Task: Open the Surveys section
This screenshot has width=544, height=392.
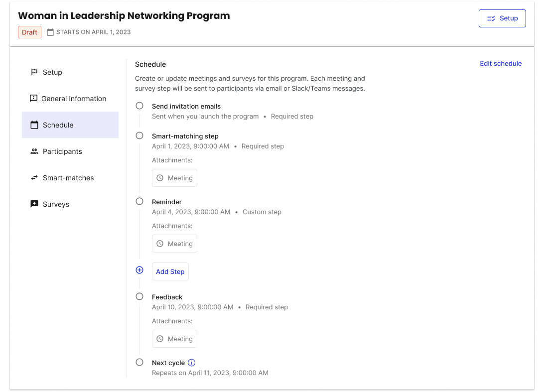Action: click(70, 204)
